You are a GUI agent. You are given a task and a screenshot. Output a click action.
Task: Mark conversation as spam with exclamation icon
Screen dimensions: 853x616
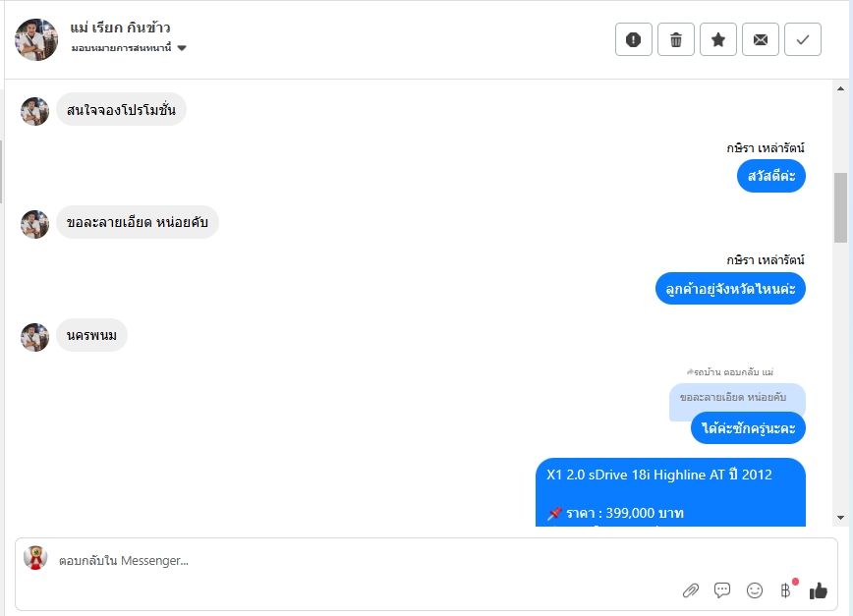pyautogui.click(x=633, y=39)
